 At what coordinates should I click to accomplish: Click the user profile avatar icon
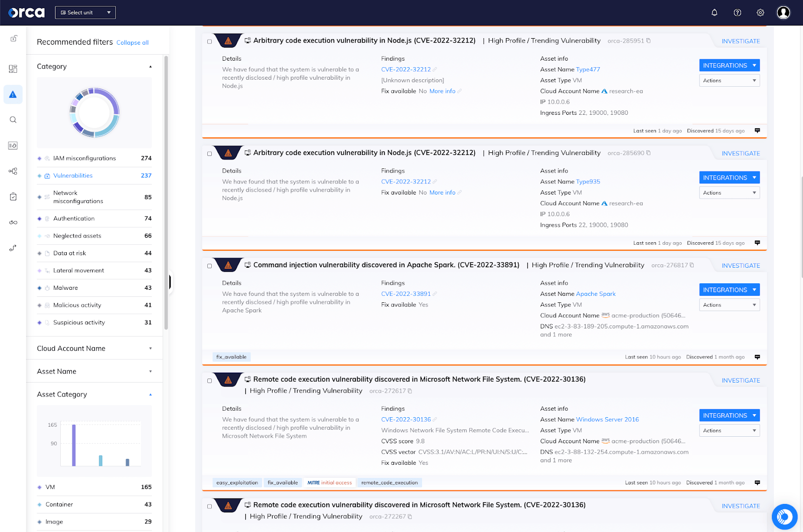(x=783, y=12)
